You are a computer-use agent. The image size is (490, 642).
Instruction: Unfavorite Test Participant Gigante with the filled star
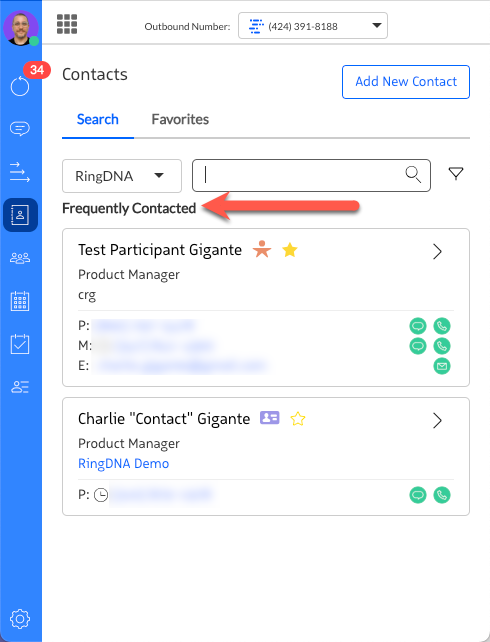click(290, 250)
